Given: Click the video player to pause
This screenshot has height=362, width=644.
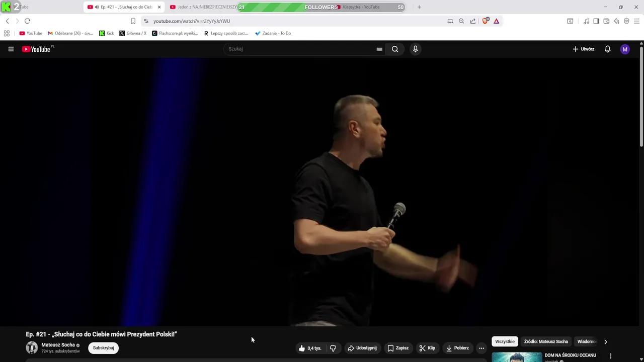Looking at the screenshot, I should [x=320, y=192].
